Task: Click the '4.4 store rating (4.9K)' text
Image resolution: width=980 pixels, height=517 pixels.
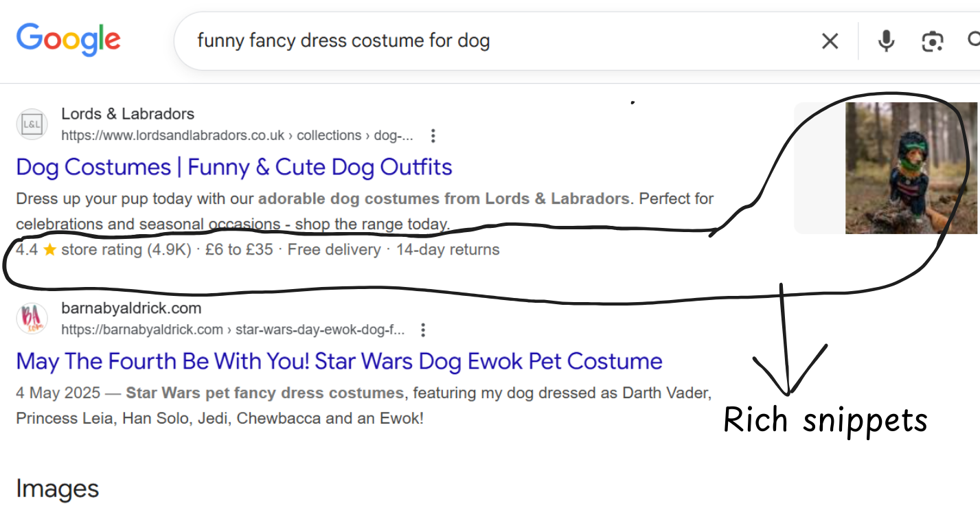Action: pyautogui.click(x=104, y=250)
